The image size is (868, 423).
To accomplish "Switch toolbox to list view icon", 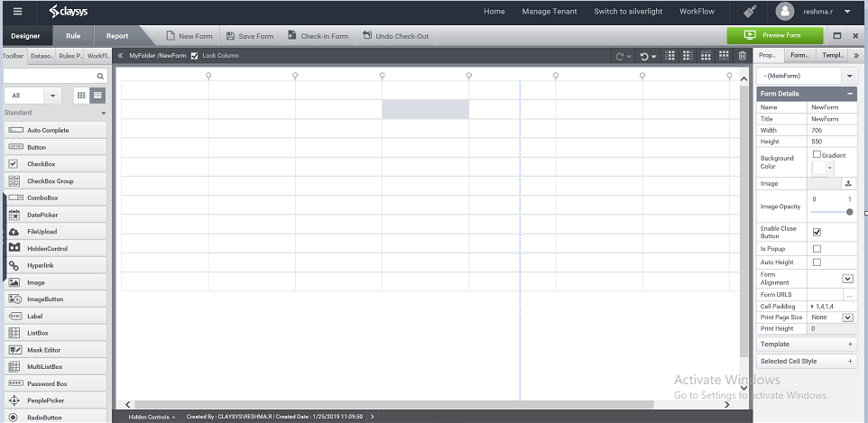I will (97, 95).
